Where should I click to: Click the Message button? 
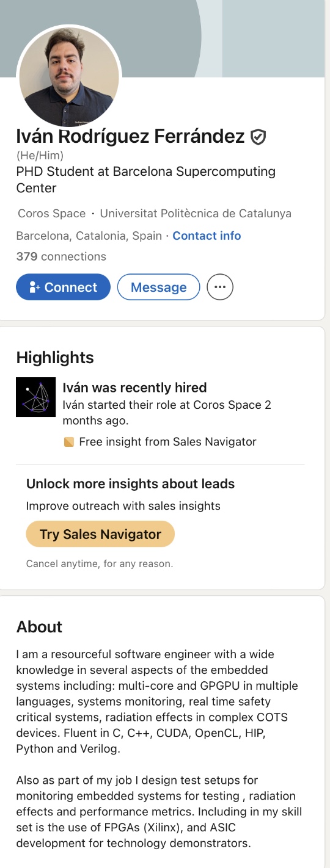[x=158, y=287]
